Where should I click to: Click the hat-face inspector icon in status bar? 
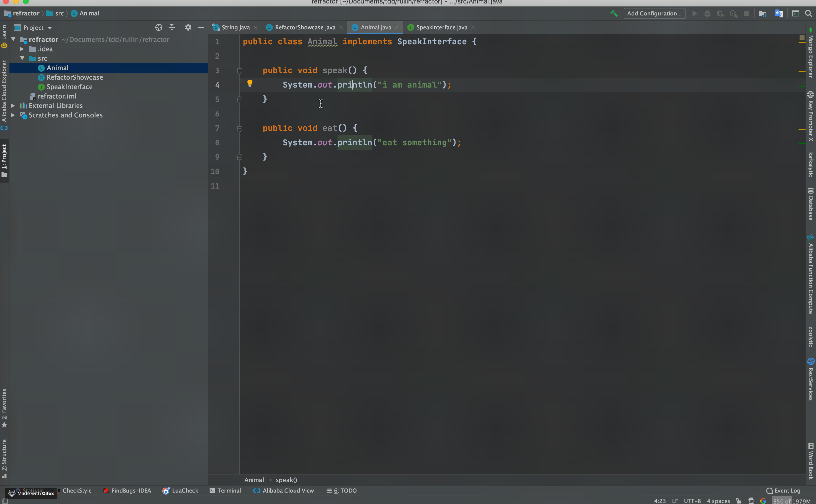pyautogui.click(x=751, y=501)
